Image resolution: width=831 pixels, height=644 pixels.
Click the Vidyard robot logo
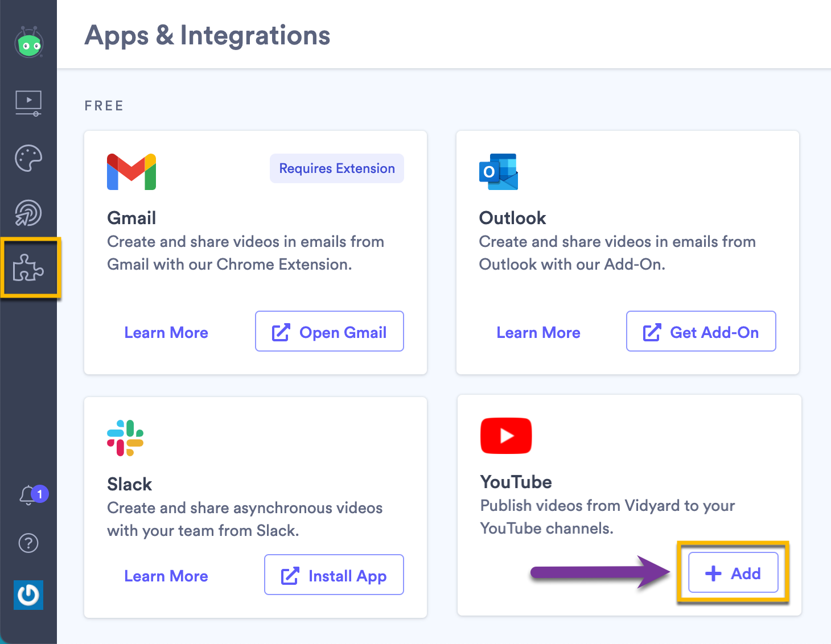point(29,43)
